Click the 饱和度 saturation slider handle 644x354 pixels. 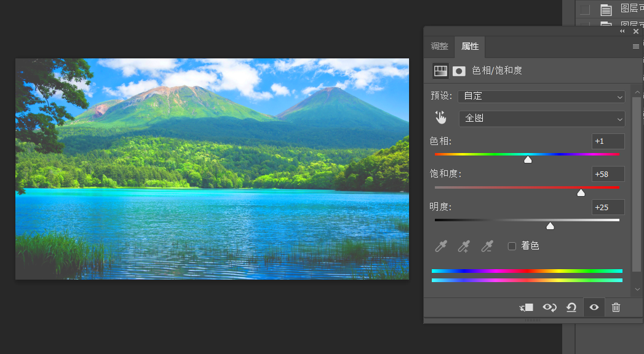tap(581, 193)
